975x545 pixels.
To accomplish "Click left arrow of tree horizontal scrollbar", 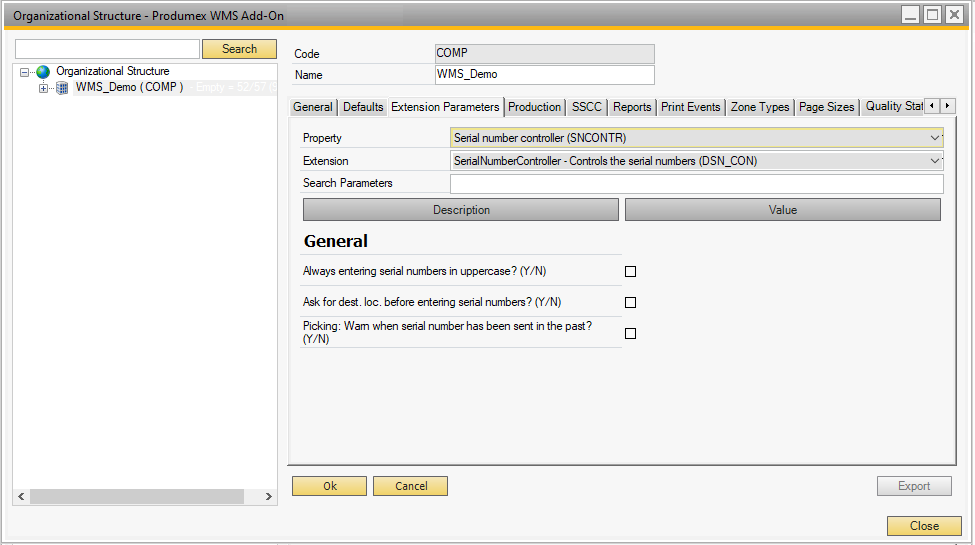I will pos(21,497).
